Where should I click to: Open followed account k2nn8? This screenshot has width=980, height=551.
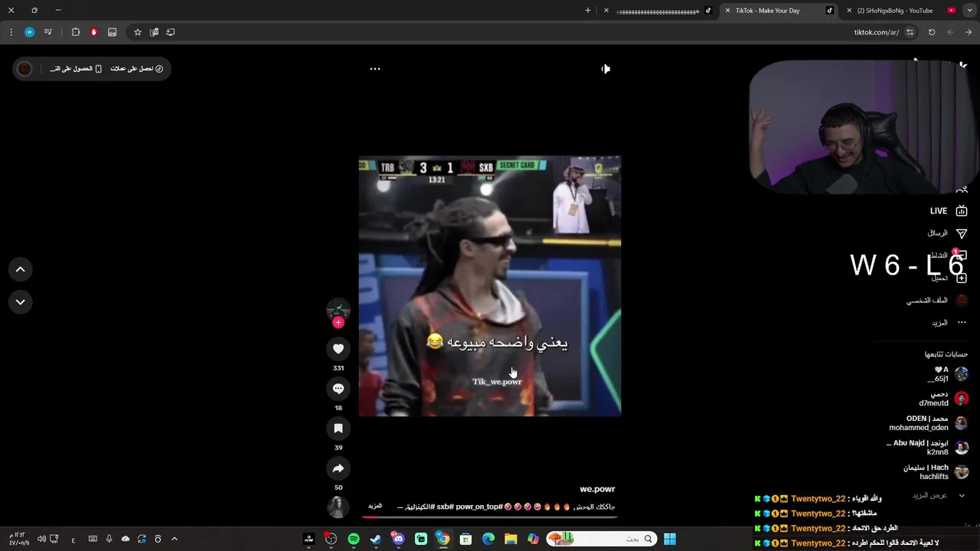point(928,448)
